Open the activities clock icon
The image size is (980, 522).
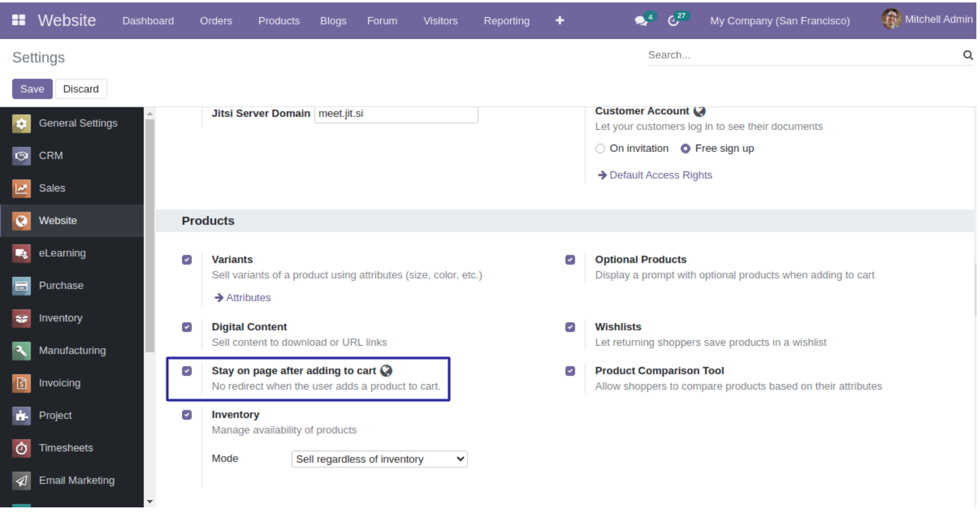pyautogui.click(x=674, y=21)
